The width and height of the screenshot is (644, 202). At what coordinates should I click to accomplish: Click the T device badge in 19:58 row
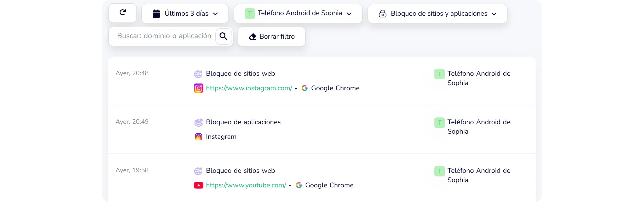440,171
